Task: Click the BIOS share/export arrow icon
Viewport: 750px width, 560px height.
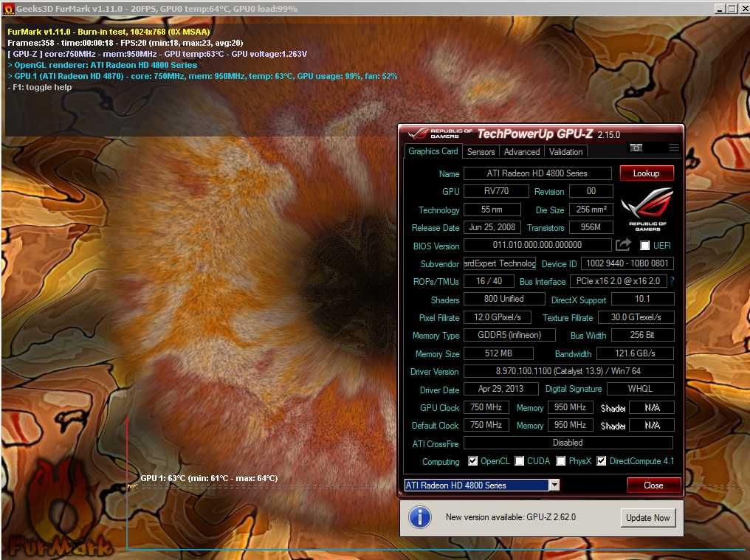Action: tap(623, 245)
